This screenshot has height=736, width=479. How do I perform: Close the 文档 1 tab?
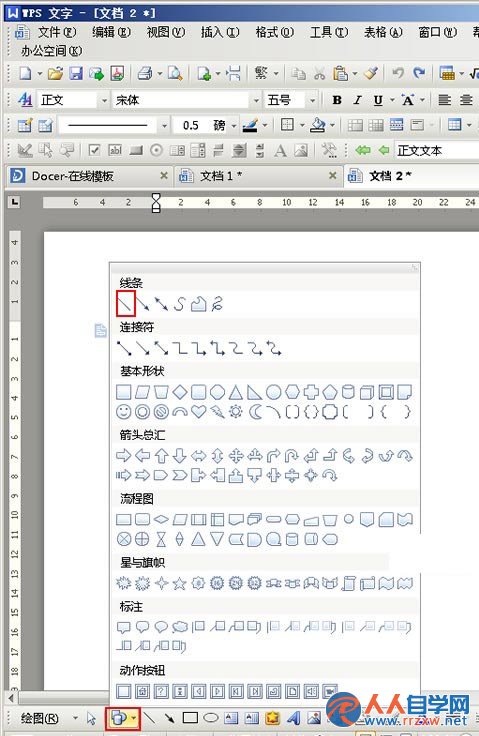[332, 176]
